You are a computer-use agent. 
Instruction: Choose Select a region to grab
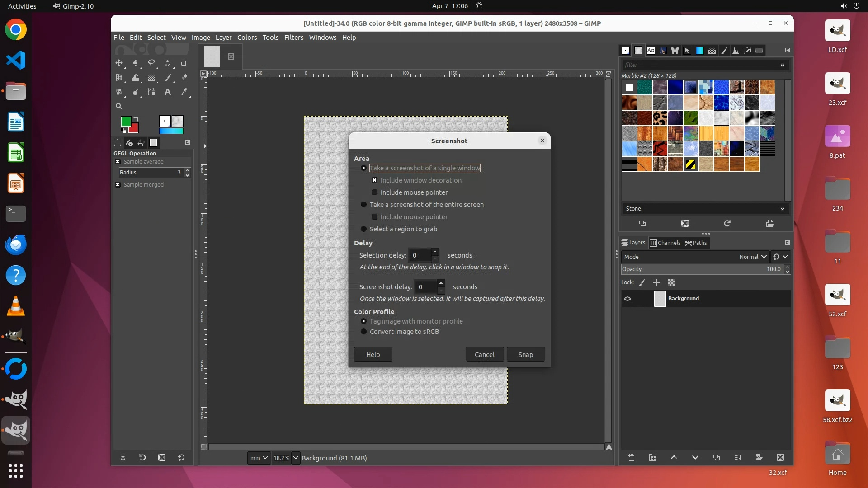click(x=363, y=229)
